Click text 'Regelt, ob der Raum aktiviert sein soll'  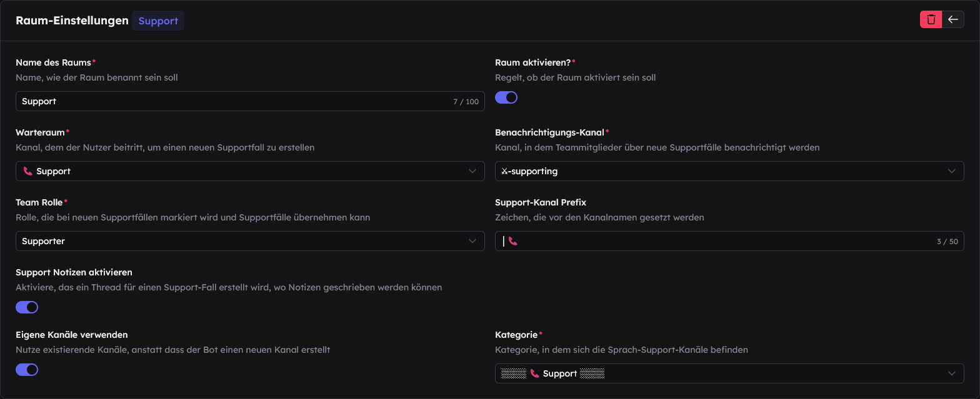pyautogui.click(x=575, y=77)
